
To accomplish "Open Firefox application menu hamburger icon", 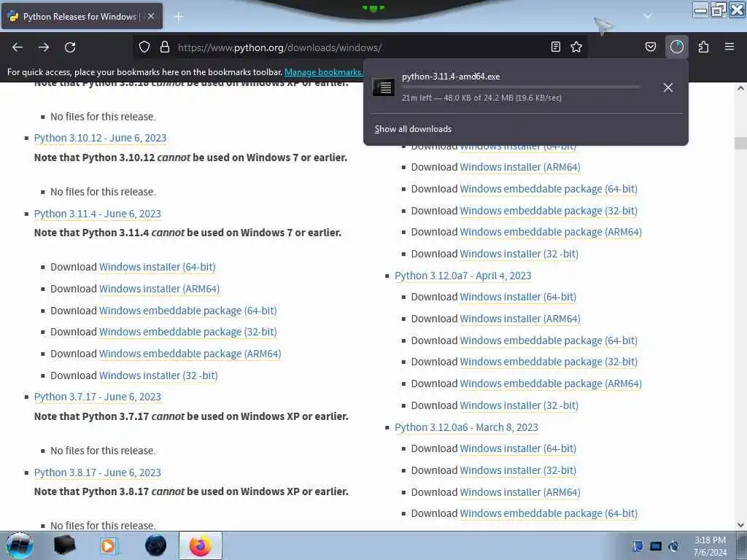I will tap(729, 47).
